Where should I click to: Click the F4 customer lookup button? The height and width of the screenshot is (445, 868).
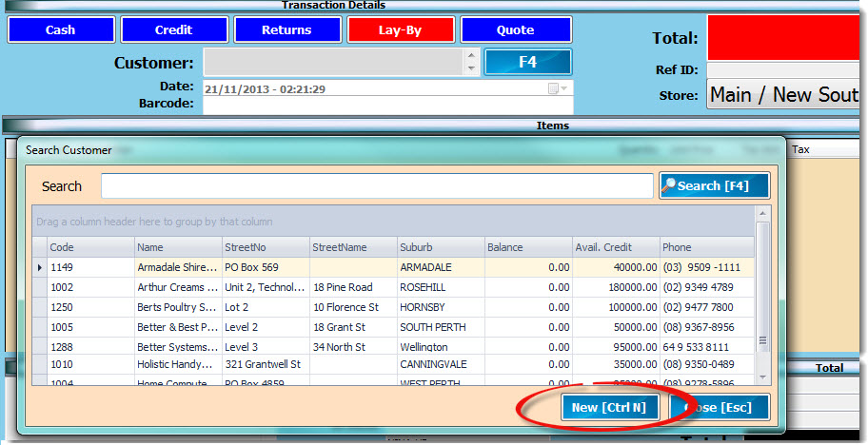[x=527, y=62]
